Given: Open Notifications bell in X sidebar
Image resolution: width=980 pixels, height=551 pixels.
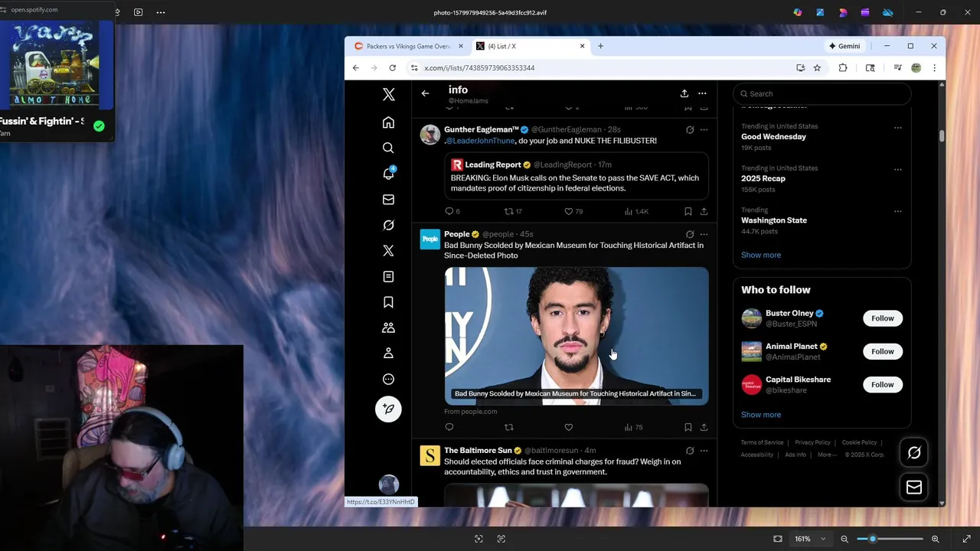Looking at the screenshot, I should coord(388,174).
